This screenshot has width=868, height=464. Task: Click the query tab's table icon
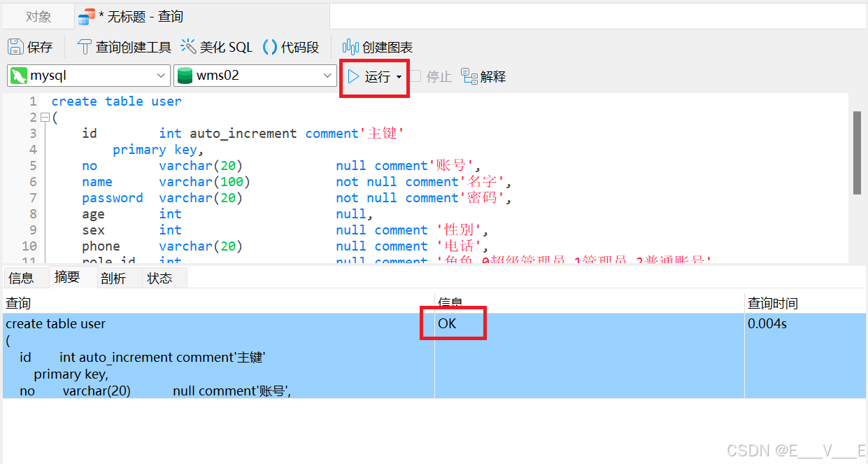[x=87, y=16]
